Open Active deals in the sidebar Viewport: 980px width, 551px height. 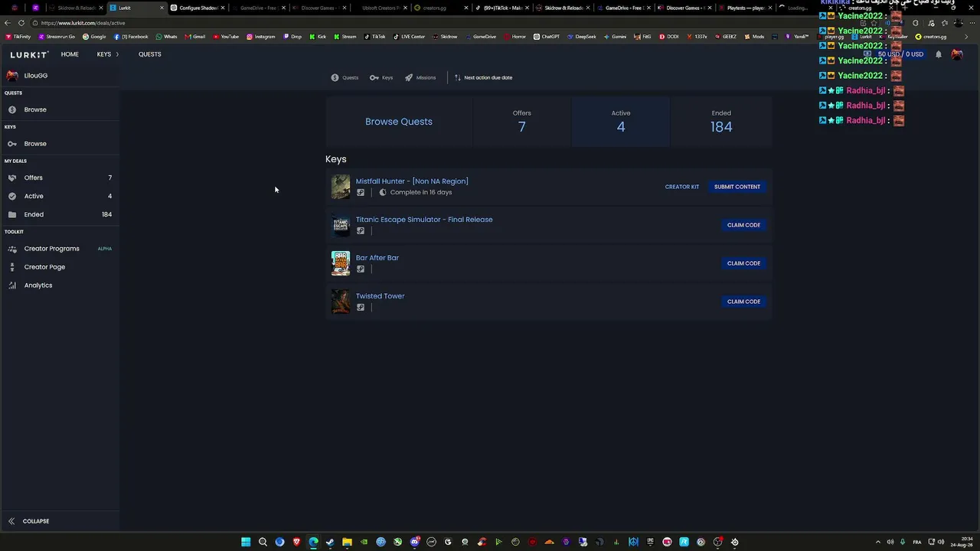[60, 196]
